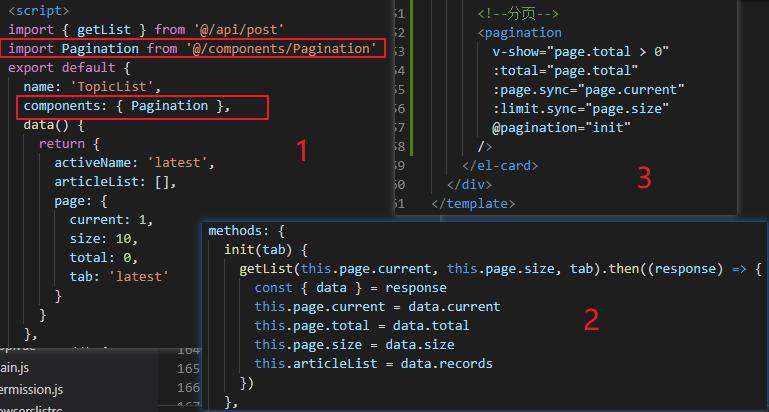The image size is (769, 412).
Task: Click the activeName: 'latest' line
Action: point(134,163)
